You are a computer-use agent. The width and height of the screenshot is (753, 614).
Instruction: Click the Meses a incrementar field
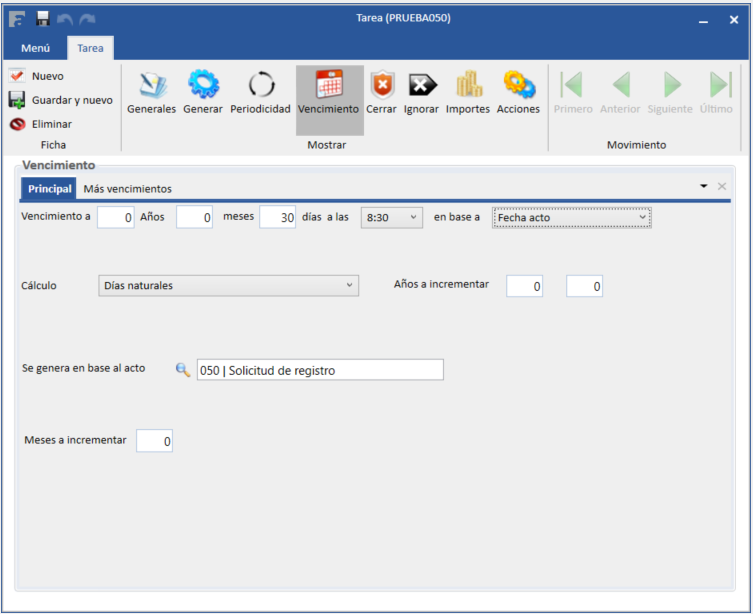pos(154,441)
